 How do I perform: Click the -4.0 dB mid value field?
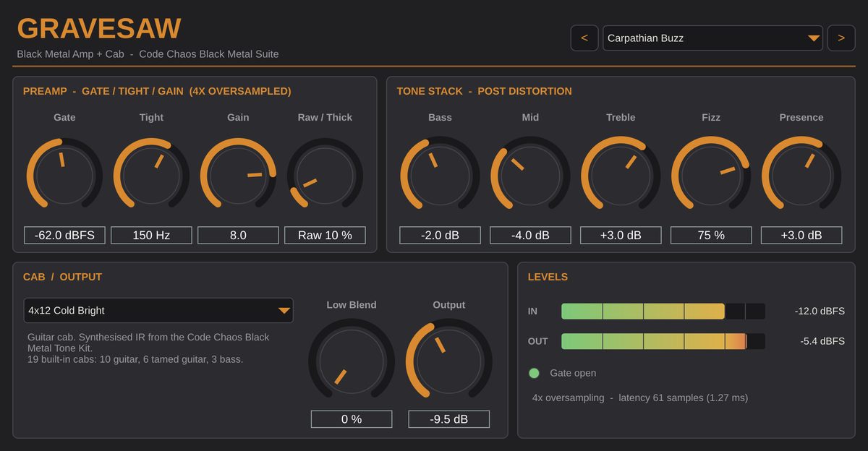click(x=530, y=235)
